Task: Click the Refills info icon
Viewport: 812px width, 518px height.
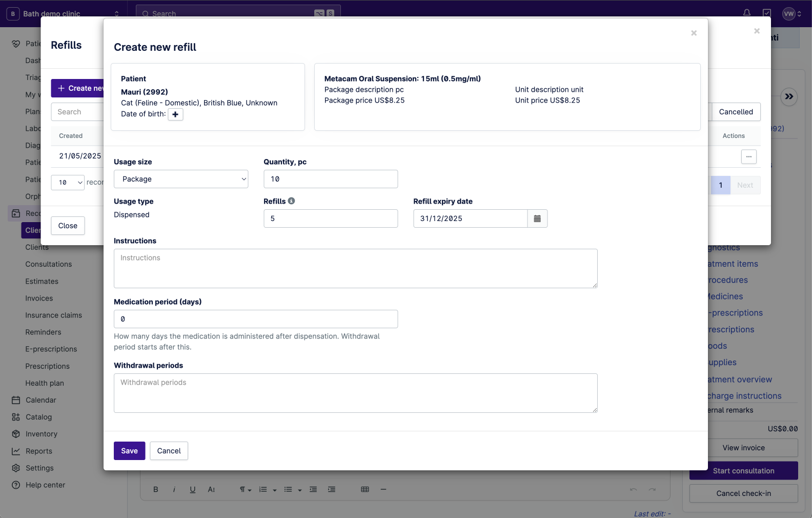Action: (x=291, y=201)
